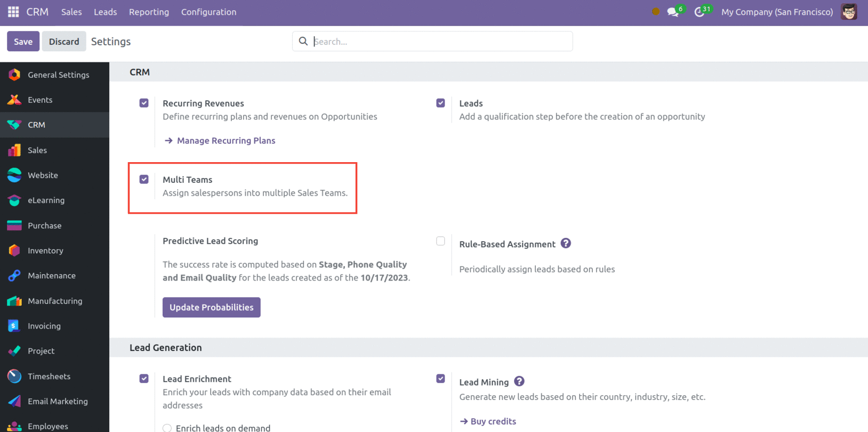Viewport: 868px width, 432px height.
Task: Open the apps grid menu icon
Action: [13, 12]
